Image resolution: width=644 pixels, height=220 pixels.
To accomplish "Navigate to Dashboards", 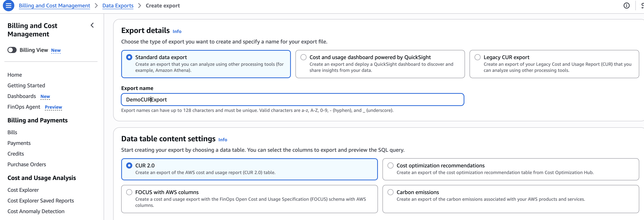I will [22, 96].
